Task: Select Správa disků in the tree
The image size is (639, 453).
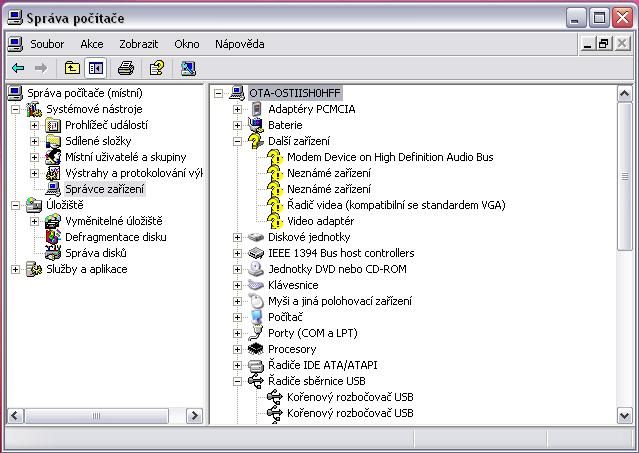Action: click(96, 253)
